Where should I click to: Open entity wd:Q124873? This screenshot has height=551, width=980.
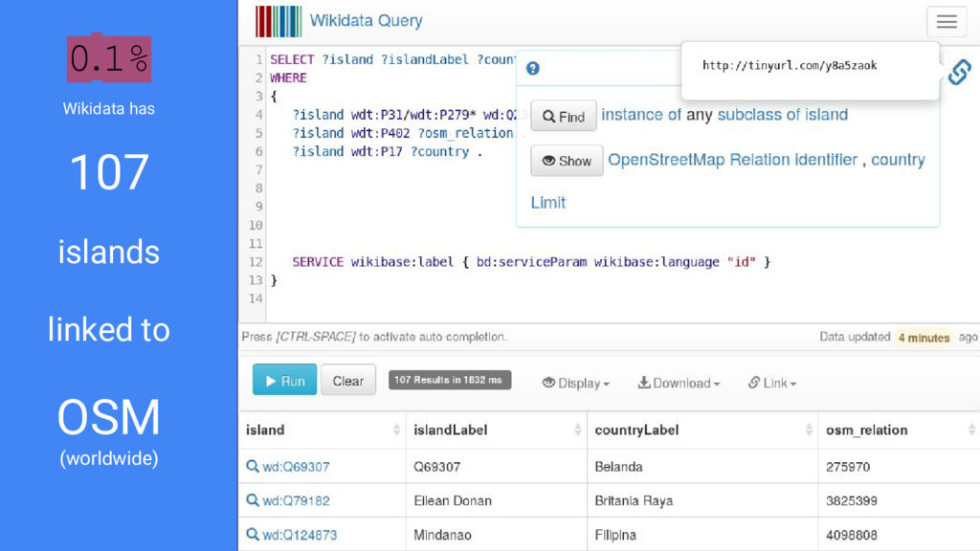tap(300, 536)
